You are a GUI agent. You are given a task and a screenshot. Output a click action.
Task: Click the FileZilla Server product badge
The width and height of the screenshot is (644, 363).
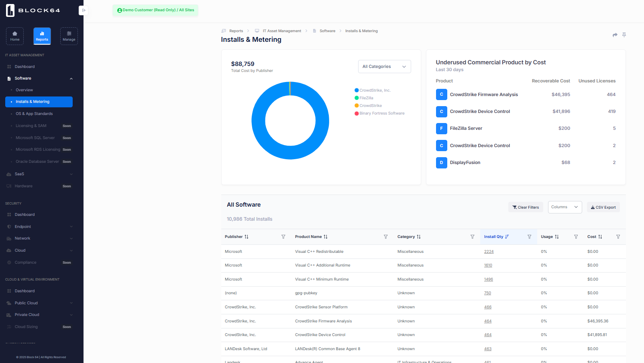click(441, 128)
